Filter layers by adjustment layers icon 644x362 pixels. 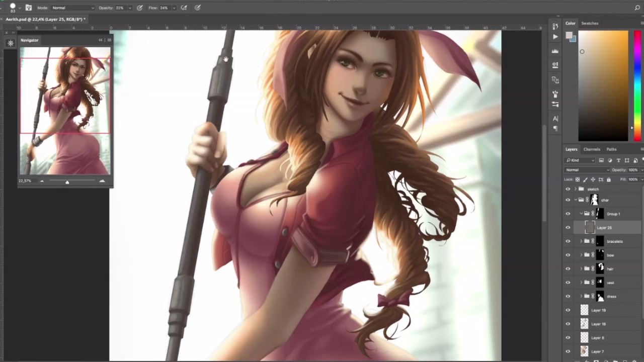pos(610,160)
